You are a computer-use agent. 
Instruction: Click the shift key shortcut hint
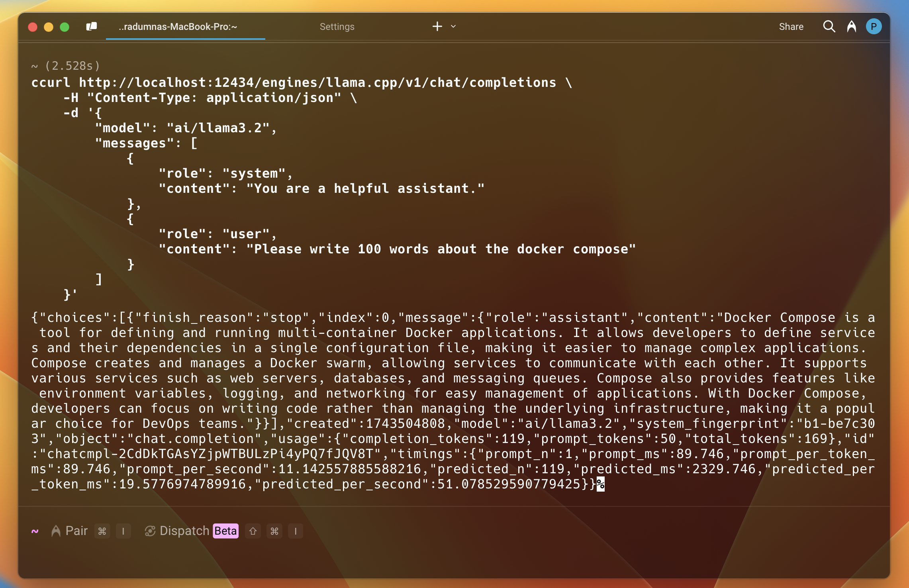pos(253,531)
